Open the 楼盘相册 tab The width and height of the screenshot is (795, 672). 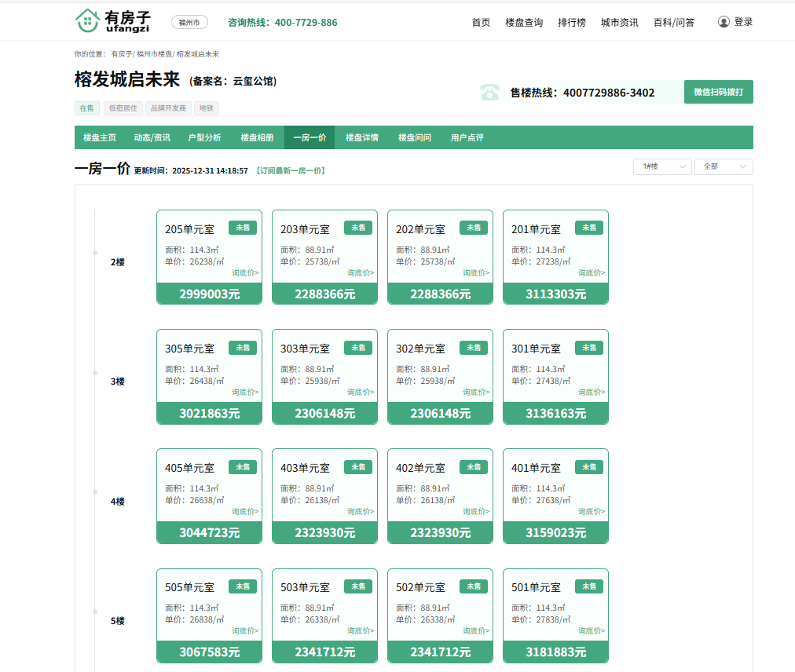(257, 137)
